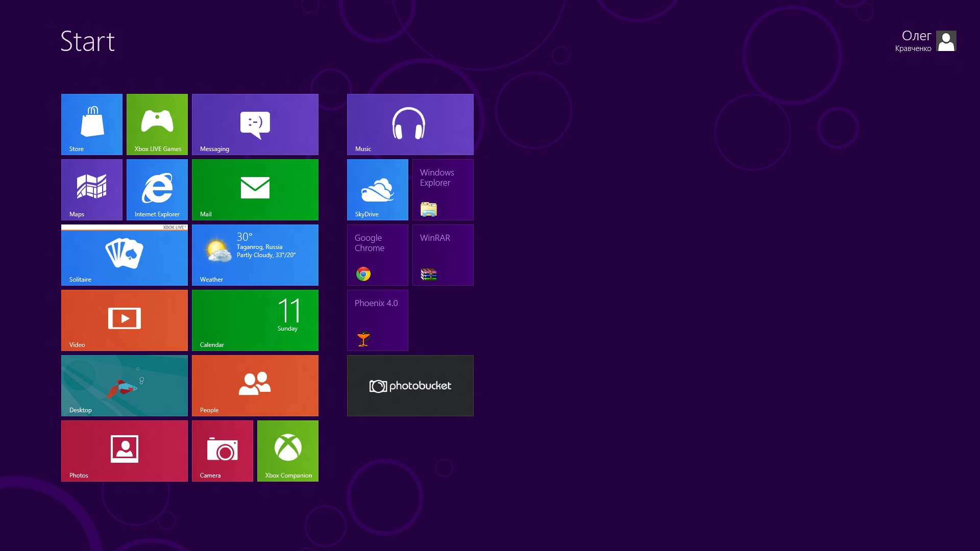This screenshot has height=551, width=980.
Task: Open the SkyDrive tile
Action: 378,190
